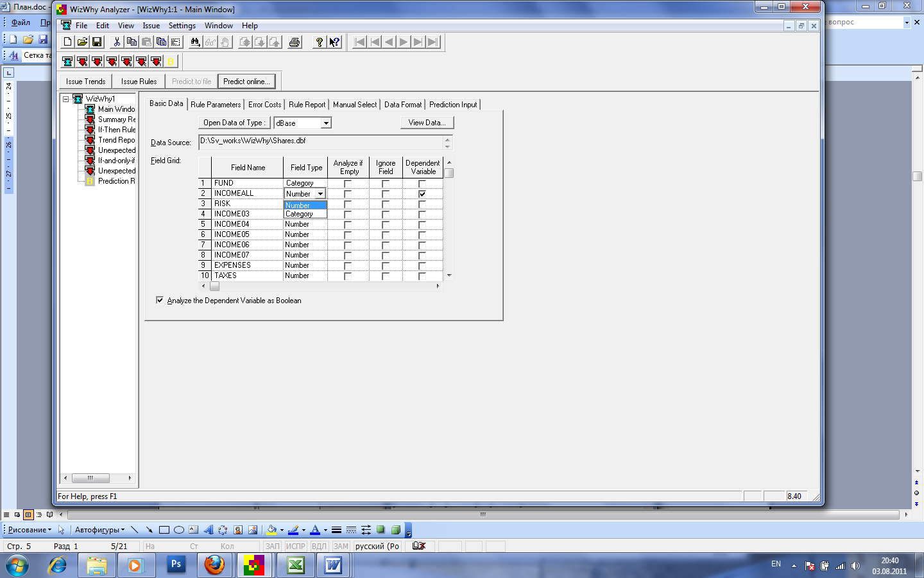924x578 pixels.
Task: Select the Rectangle tool in Word drawing toolbar
Action: point(164,530)
